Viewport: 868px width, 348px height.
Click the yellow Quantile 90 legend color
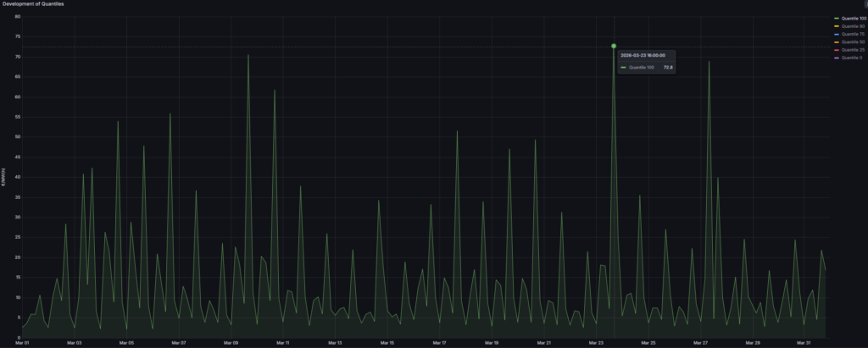tap(836, 26)
